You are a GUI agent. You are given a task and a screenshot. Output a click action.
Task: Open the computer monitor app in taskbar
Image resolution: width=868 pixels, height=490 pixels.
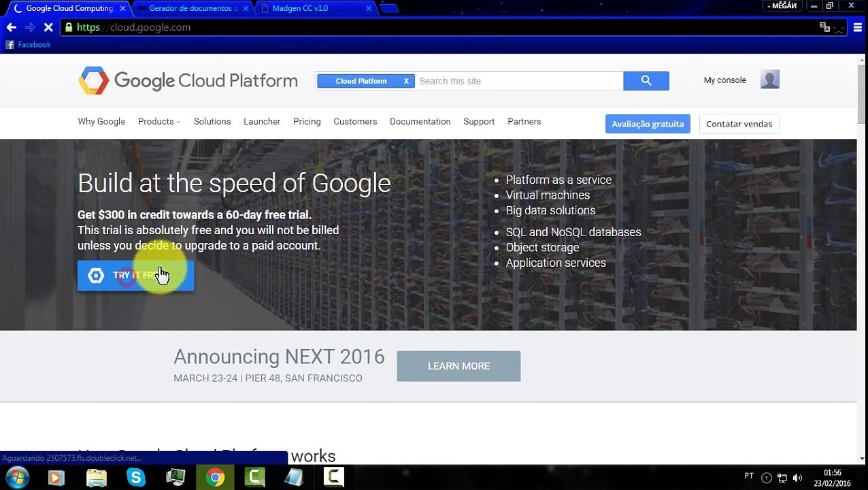(x=176, y=478)
